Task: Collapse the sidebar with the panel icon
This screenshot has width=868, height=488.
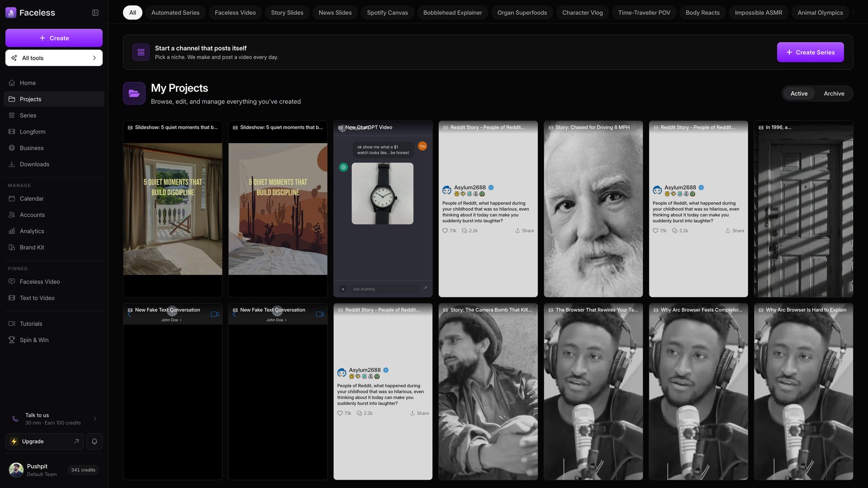Action: [95, 12]
